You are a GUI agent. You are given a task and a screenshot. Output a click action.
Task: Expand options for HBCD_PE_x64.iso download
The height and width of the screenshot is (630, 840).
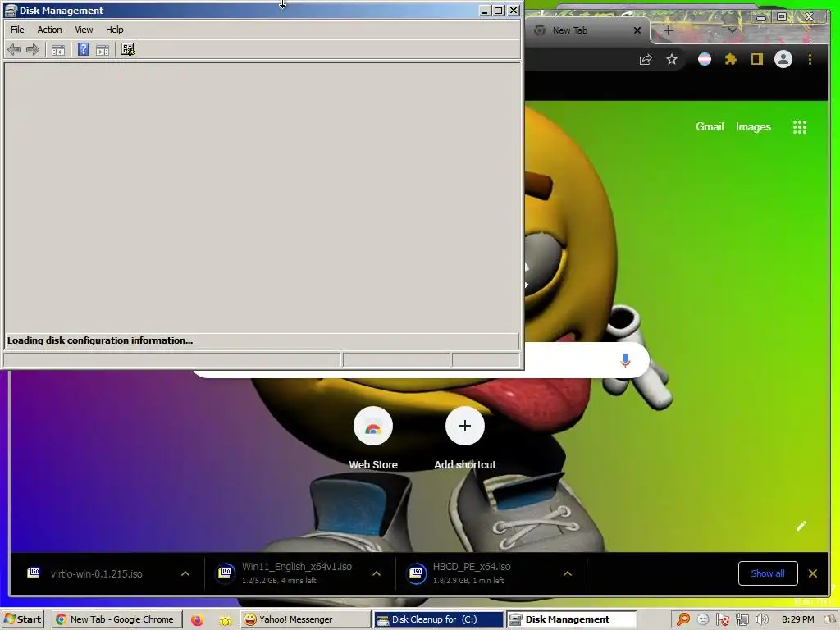pyautogui.click(x=568, y=573)
